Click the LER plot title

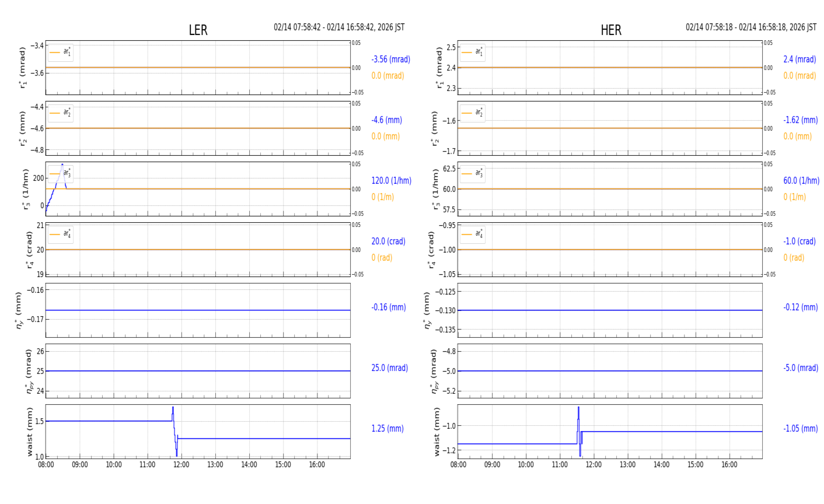pos(198,30)
